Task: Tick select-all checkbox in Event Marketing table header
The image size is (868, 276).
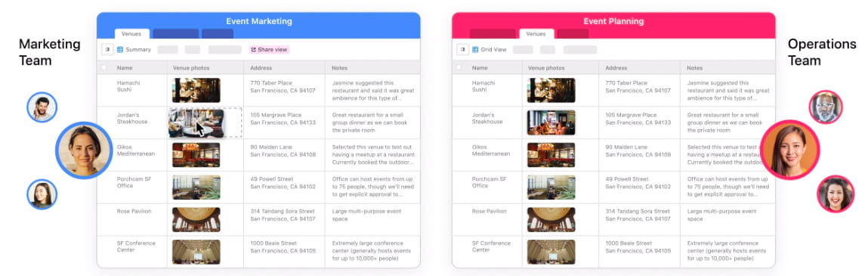Action: click(103, 67)
